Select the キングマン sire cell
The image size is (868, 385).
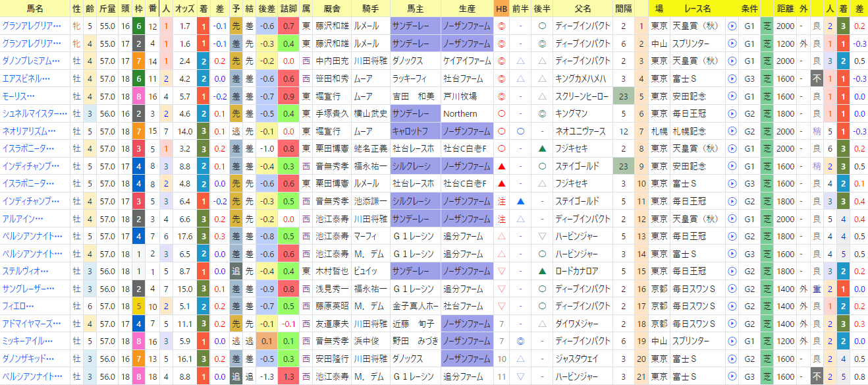click(582, 113)
